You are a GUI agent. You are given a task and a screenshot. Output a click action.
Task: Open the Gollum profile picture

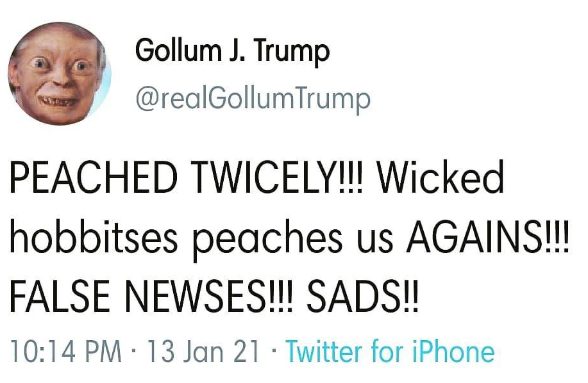pyautogui.click(x=59, y=73)
